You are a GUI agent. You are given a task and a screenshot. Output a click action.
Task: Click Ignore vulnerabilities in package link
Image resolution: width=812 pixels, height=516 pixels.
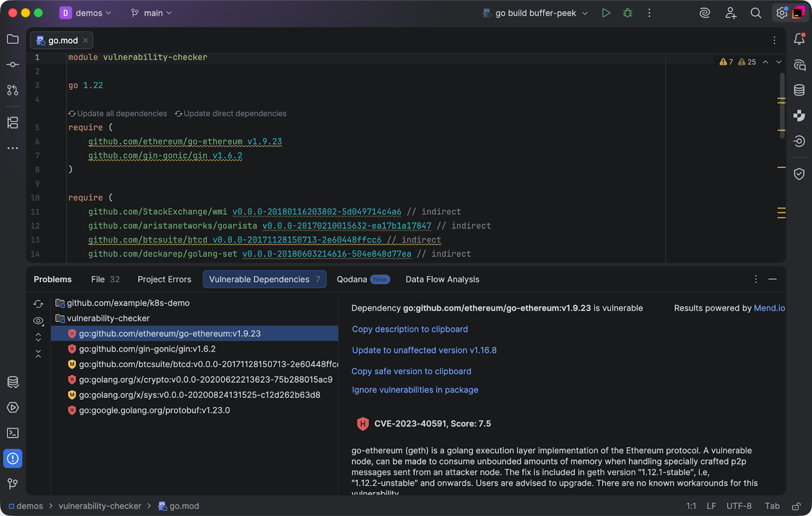coord(415,390)
